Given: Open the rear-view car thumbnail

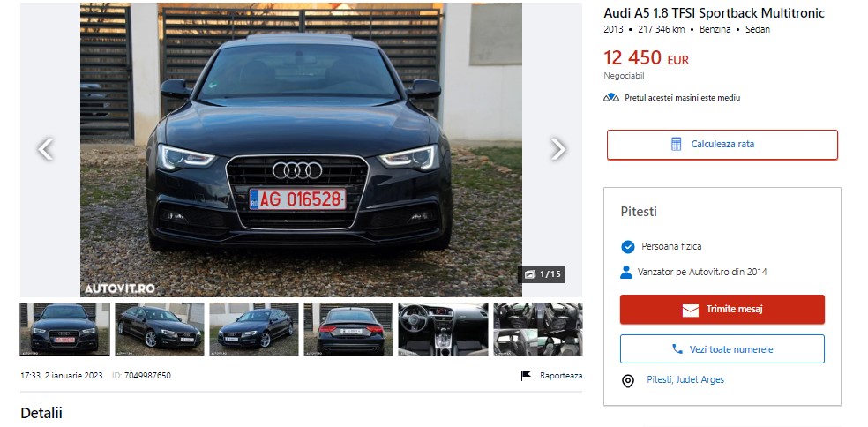Looking at the screenshot, I should 348,329.
